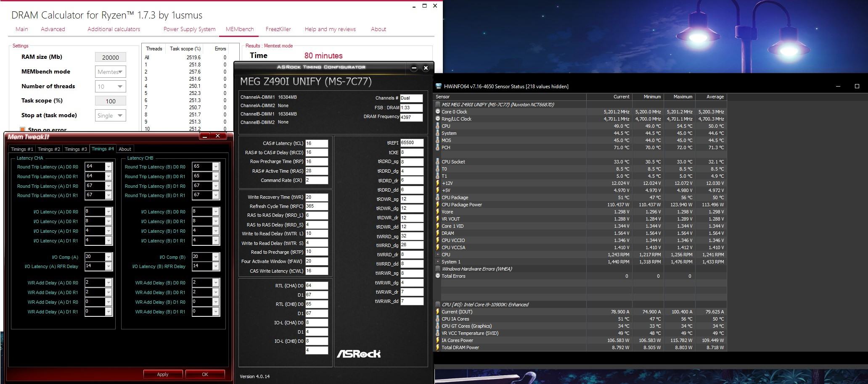Click the CAS# Latency (tCL) value field
The image size is (868, 384).
pyautogui.click(x=317, y=143)
